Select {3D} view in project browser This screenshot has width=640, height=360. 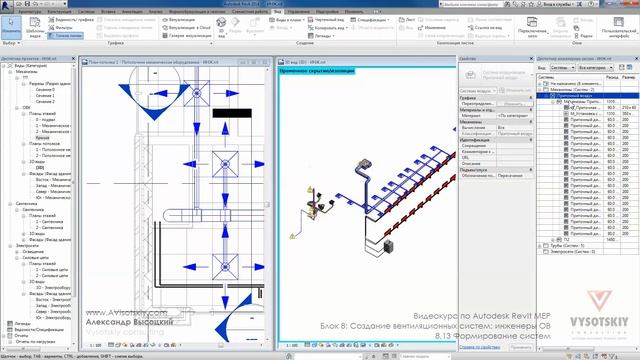point(40,168)
